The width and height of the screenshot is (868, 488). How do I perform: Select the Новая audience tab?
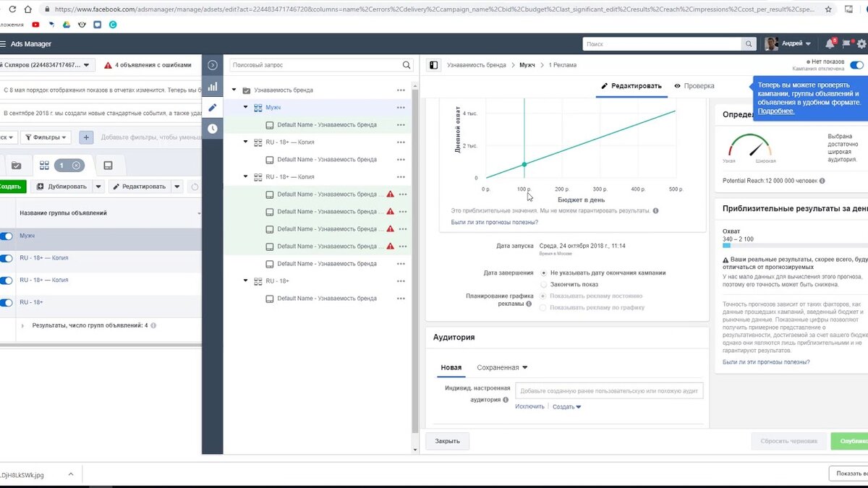(451, 367)
